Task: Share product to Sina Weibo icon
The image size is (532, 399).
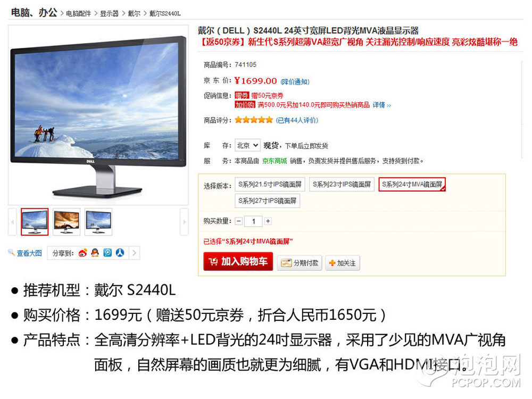Action: click(83, 253)
